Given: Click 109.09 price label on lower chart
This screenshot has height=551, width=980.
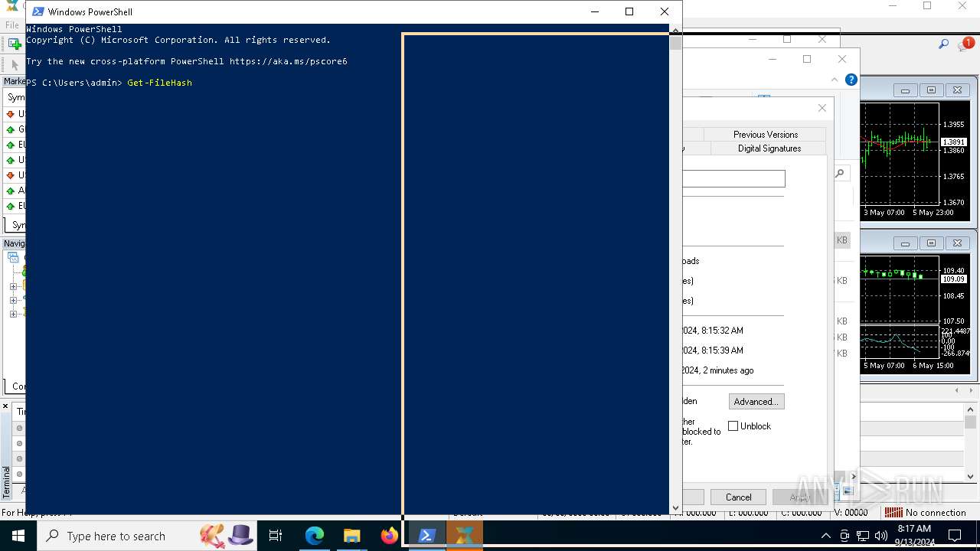Looking at the screenshot, I should (953, 279).
